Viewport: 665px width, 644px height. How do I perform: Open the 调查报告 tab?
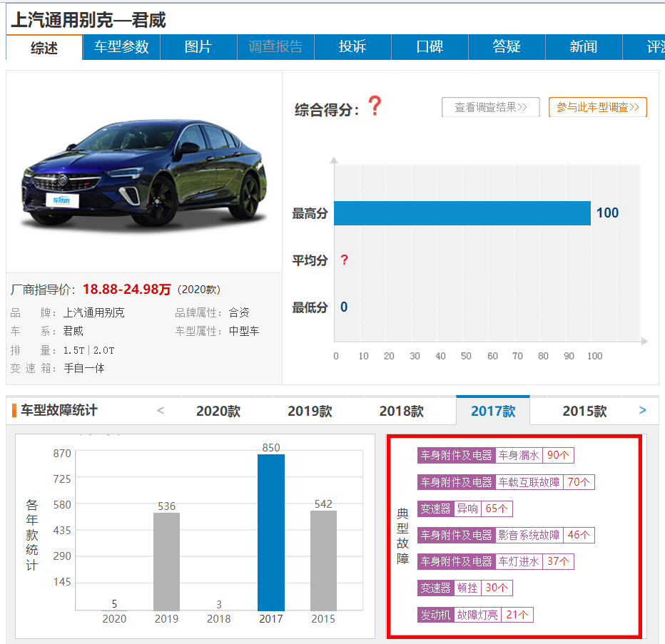[x=275, y=47]
